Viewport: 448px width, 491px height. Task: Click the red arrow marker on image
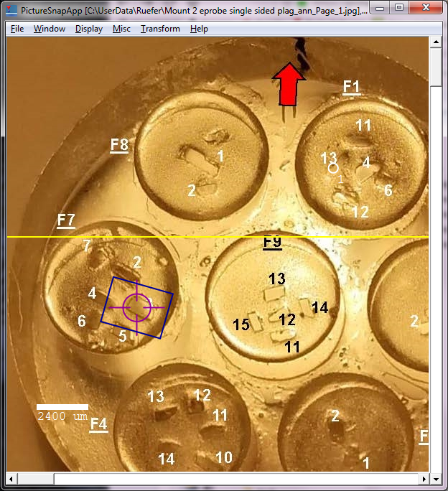[x=291, y=83]
